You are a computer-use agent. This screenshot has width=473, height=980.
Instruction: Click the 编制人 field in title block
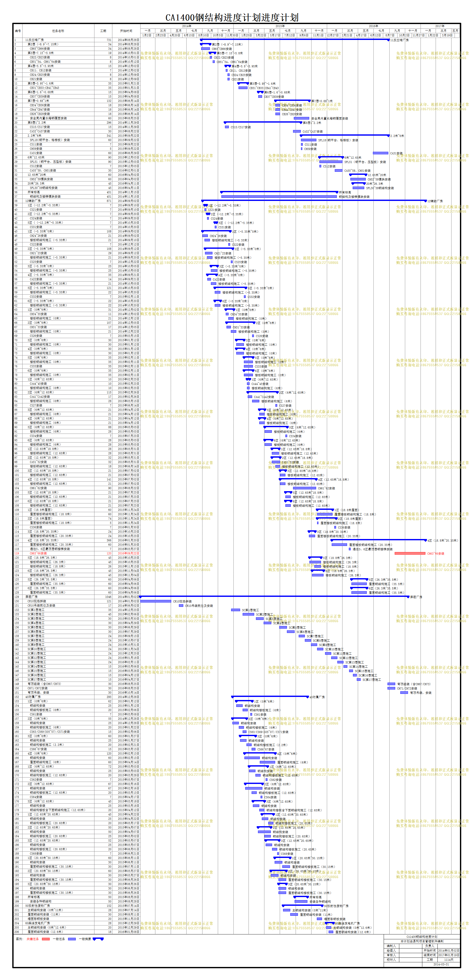pyautogui.click(x=391, y=946)
